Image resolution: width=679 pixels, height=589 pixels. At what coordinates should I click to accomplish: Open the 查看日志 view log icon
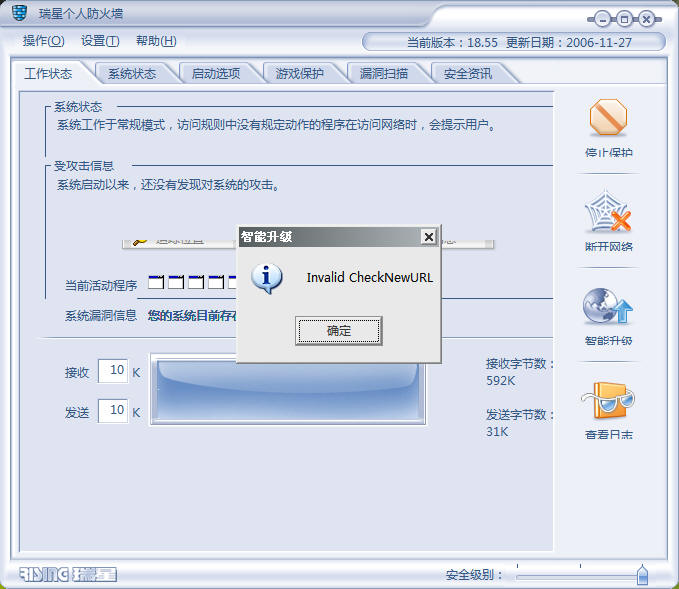(608, 400)
